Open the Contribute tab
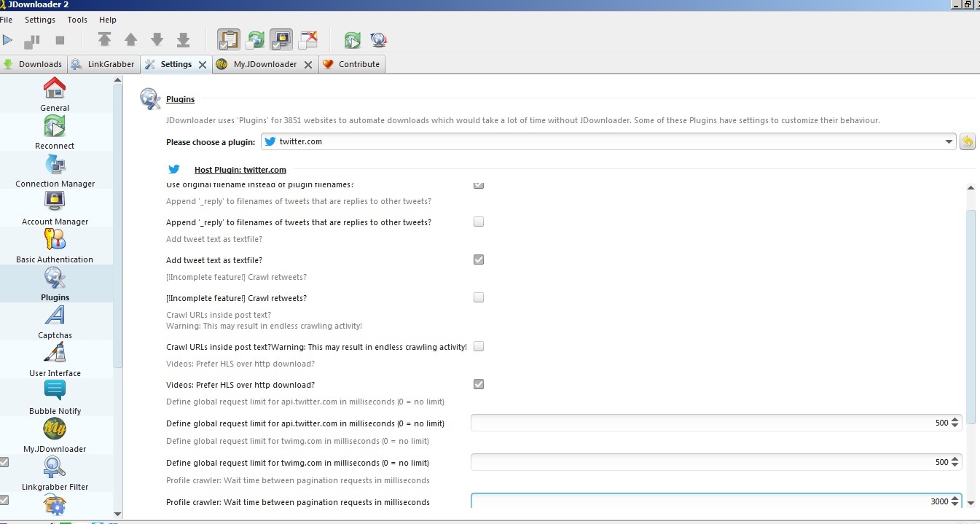980x524 pixels. click(352, 64)
